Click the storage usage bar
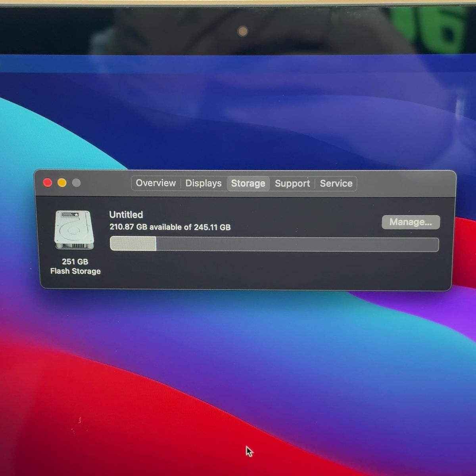 (274, 244)
